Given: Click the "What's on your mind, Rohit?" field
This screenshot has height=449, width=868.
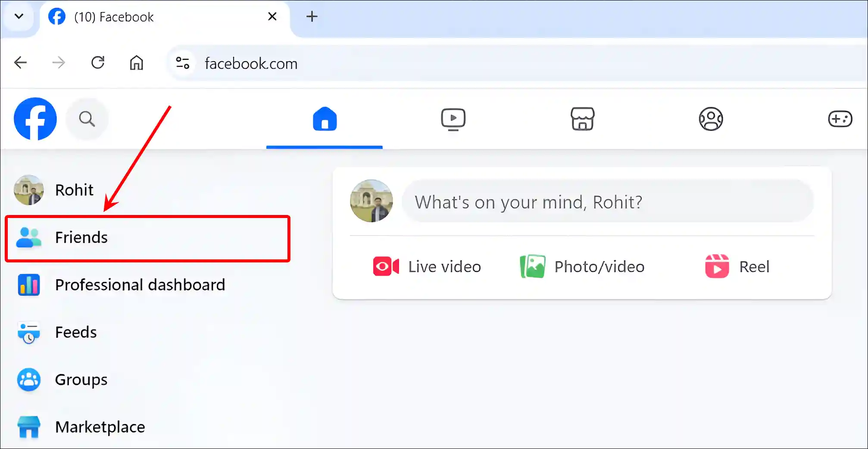Looking at the screenshot, I should click(608, 201).
